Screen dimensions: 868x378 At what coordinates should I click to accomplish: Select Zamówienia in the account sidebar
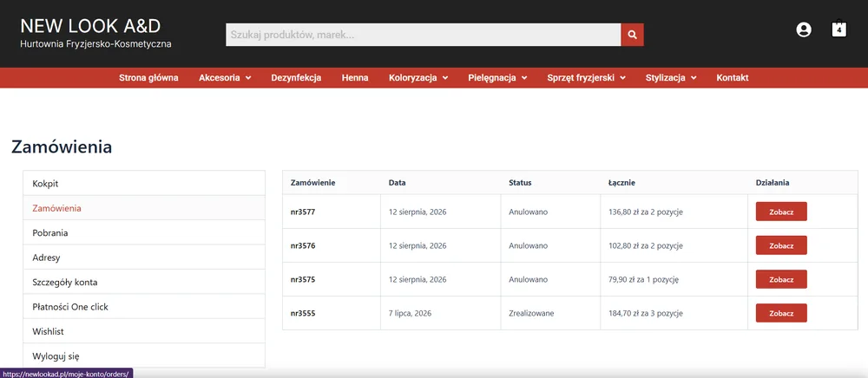coord(144,208)
